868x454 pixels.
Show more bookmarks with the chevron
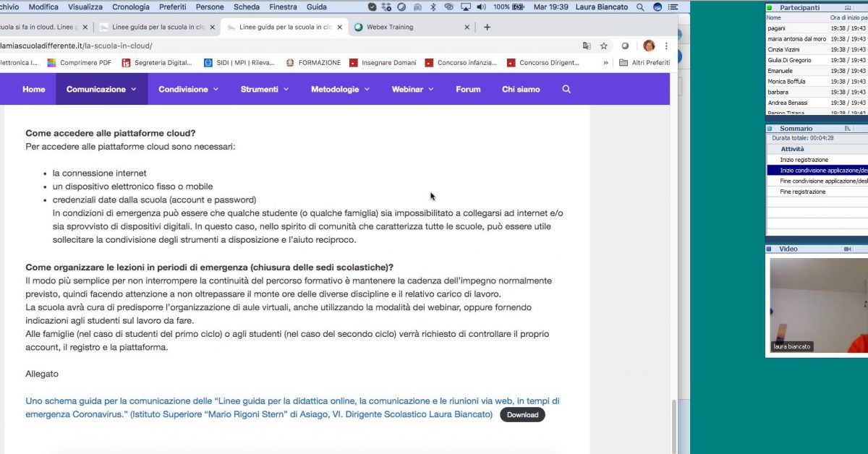(605, 63)
